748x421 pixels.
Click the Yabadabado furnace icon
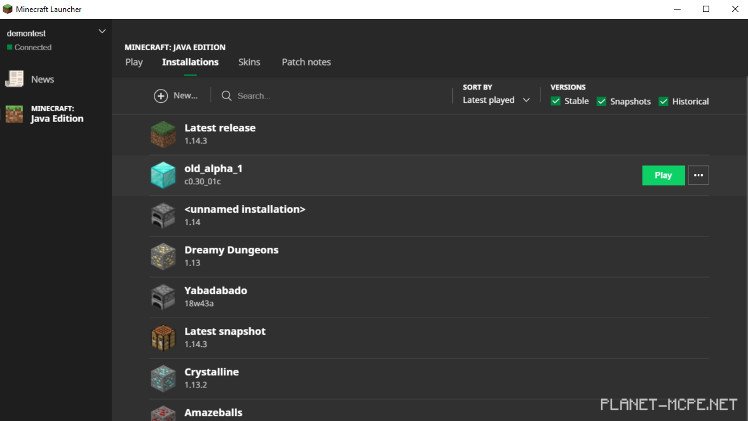pyautogui.click(x=162, y=297)
